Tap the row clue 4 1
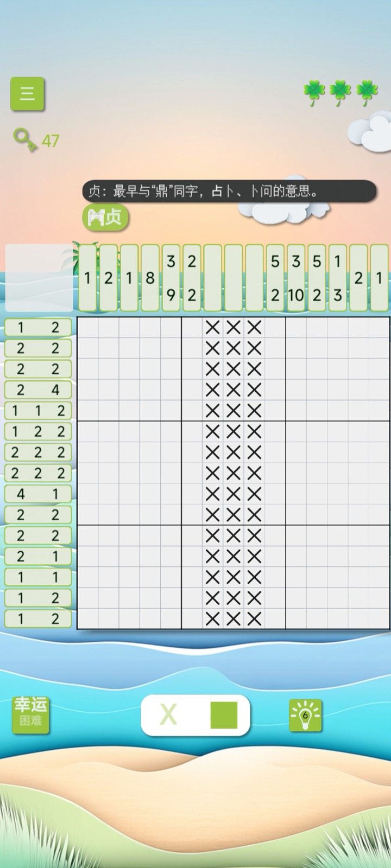This screenshot has height=868, width=391. click(38, 494)
